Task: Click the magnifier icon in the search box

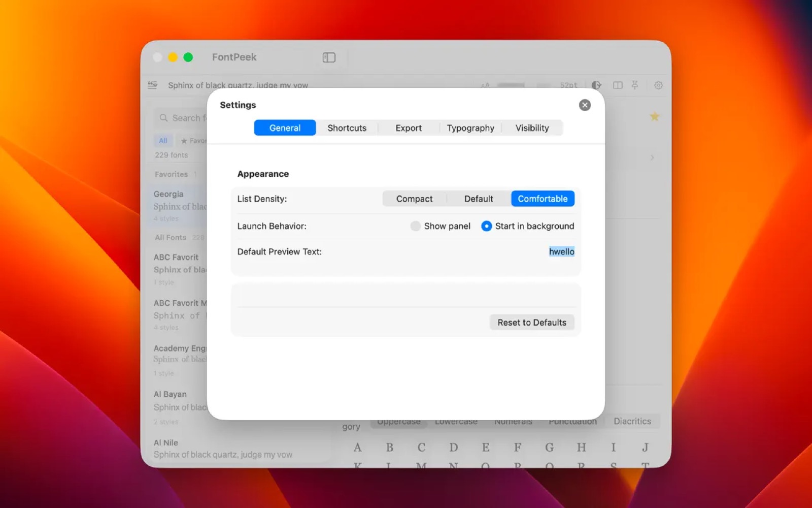Action: pyautogui.click(x=163, y=118)
